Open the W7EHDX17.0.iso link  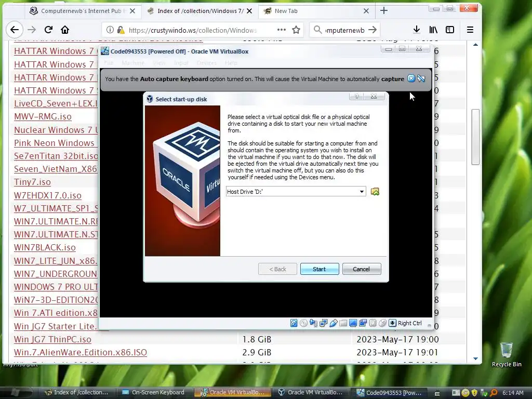(47, 195)
